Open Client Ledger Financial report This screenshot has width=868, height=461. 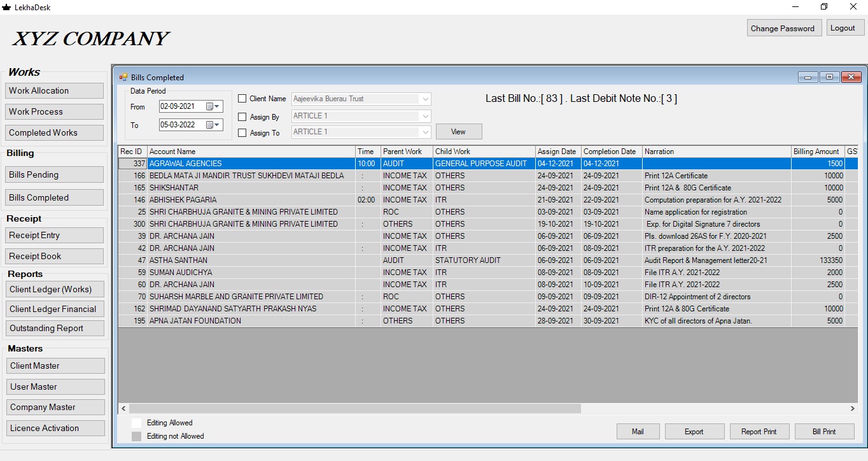(55, 309)
